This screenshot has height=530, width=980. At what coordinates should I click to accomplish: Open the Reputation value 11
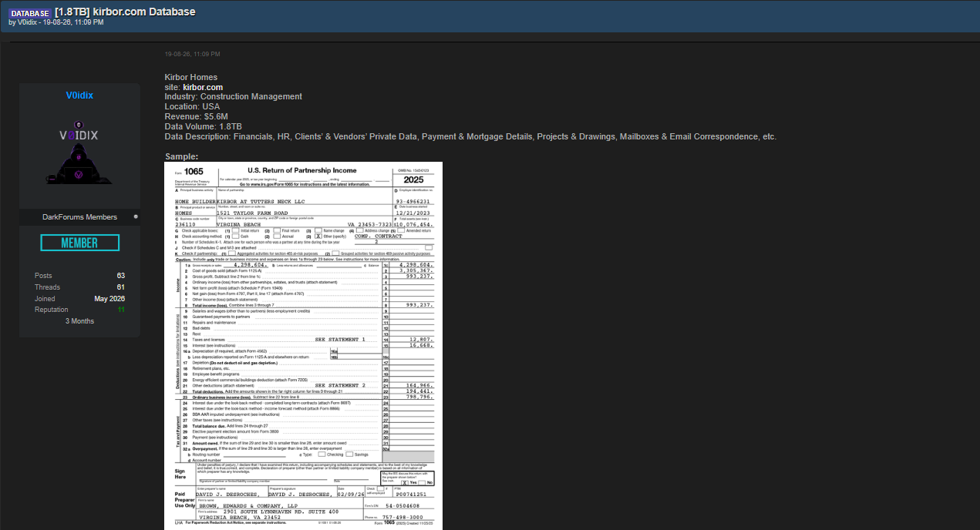121,310
